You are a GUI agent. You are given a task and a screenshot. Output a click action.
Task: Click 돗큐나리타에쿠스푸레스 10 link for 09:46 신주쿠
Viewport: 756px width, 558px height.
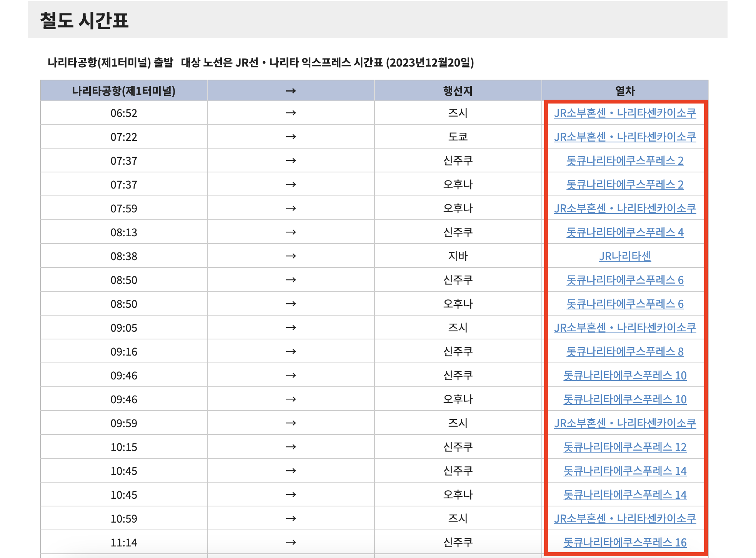[x=625, y=376]
